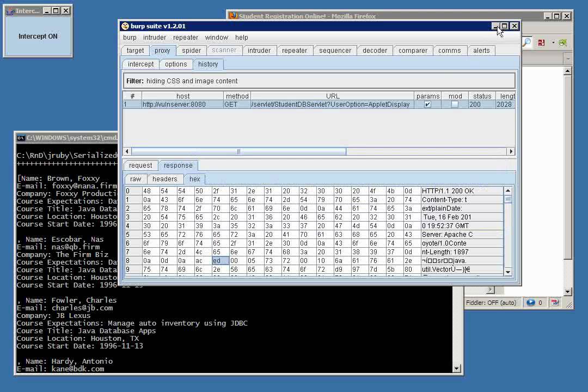Switch to the sequencer tab

tap(335, 51)
